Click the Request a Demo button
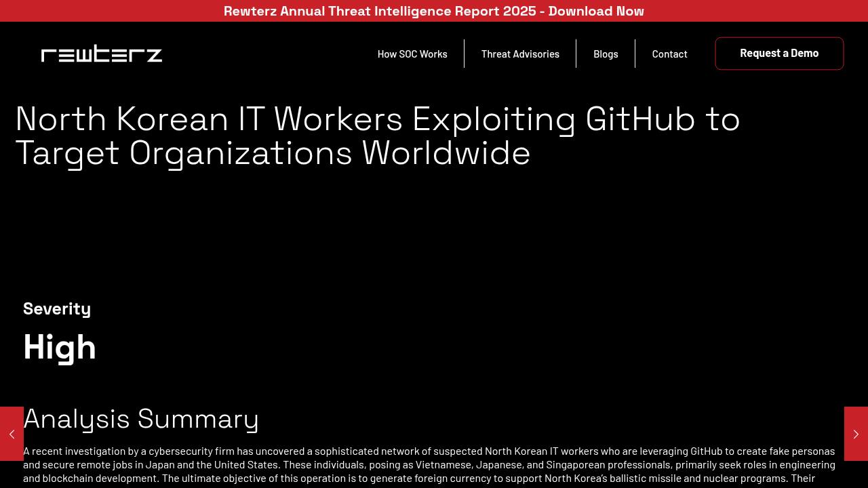Screen dimensions: 868x488 [x=779, y=54]
